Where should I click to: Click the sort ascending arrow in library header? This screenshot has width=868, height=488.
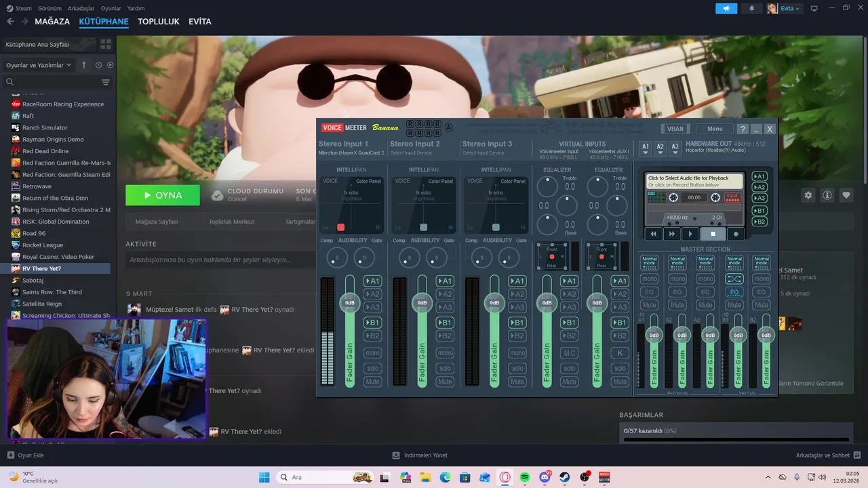84,65
